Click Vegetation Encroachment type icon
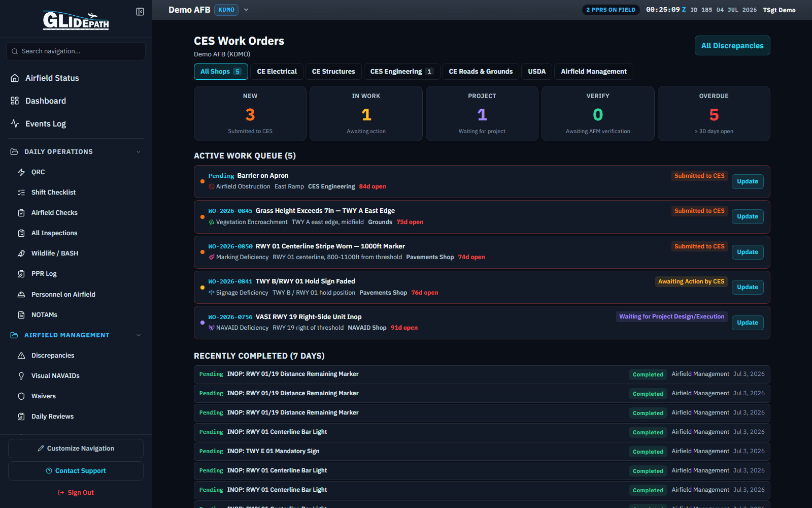The image size is (812, 508). [x=212, y=222]
